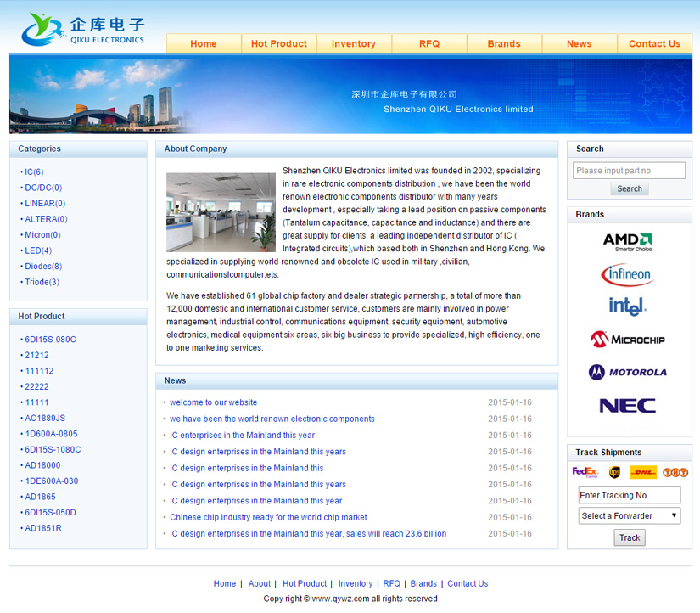The image size is (700, 613).
Task: Focus the Enter Tracking No field
Action: (629, 495)
